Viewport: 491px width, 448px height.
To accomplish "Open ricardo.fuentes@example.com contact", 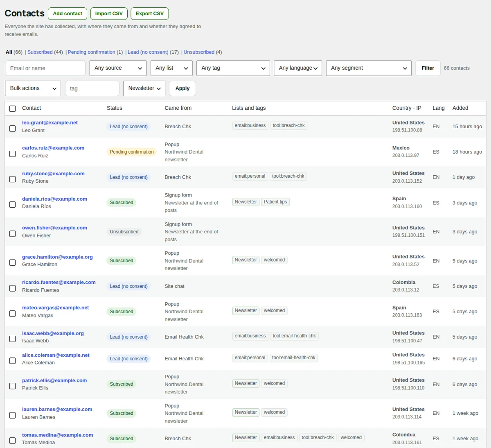I will pyautogui.click(x=59, y=282).
